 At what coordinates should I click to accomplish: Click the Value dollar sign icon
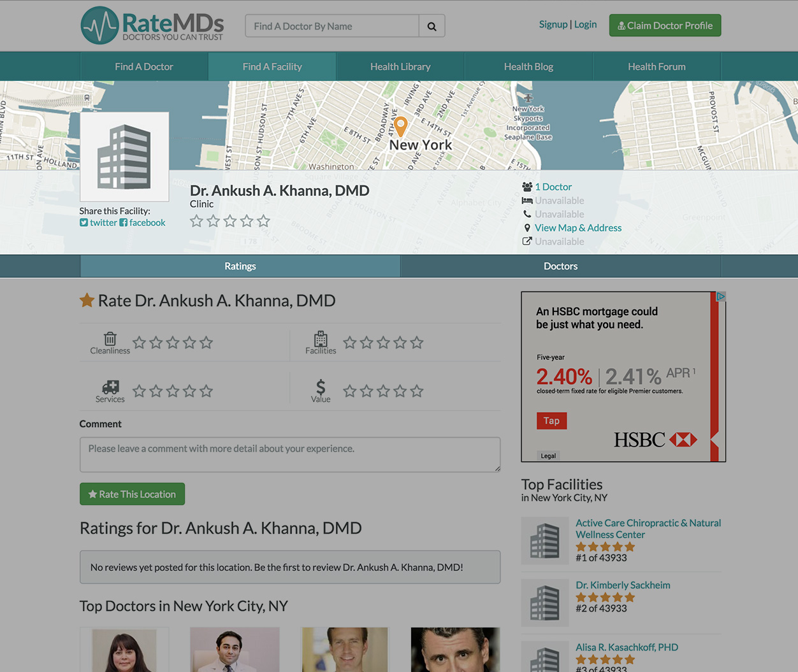[x=321, y=387]
